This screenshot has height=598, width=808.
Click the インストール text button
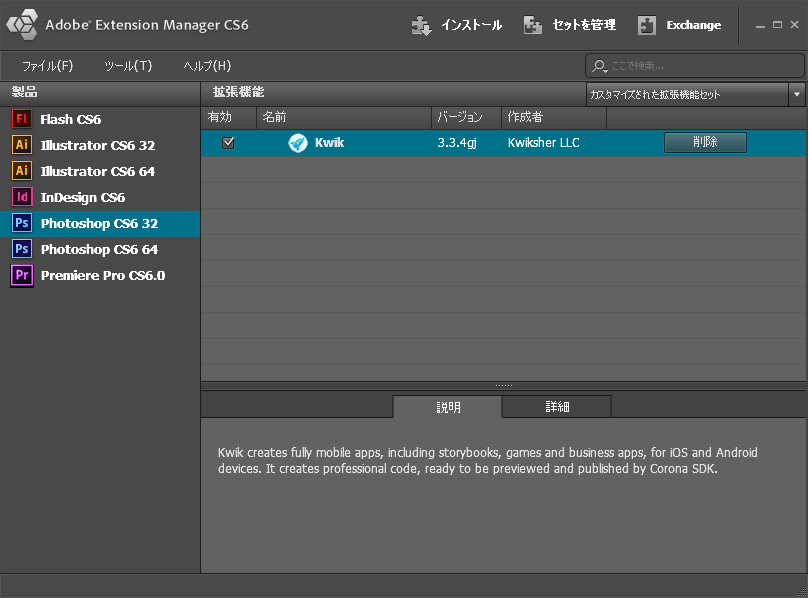point(471,25)
